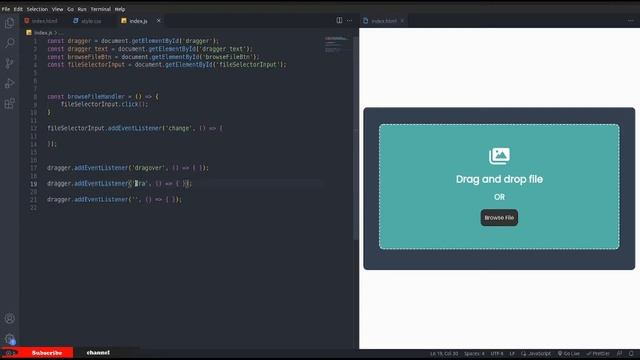Click the Drag and drop file heading
This screenshot has width=640, height=360.
pos(499,179)
